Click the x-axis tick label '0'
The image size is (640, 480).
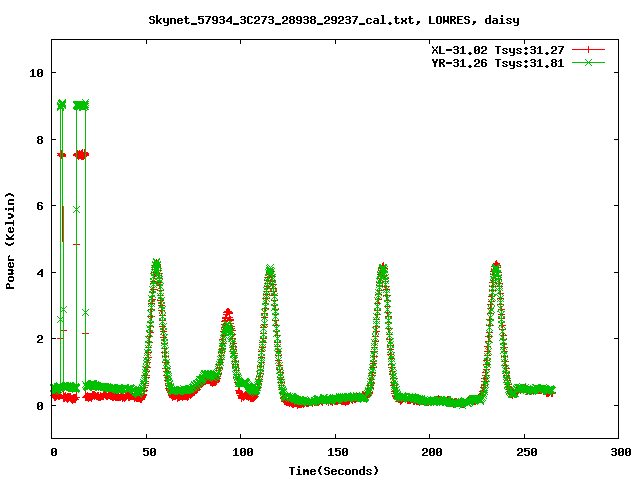pos(54,452)
